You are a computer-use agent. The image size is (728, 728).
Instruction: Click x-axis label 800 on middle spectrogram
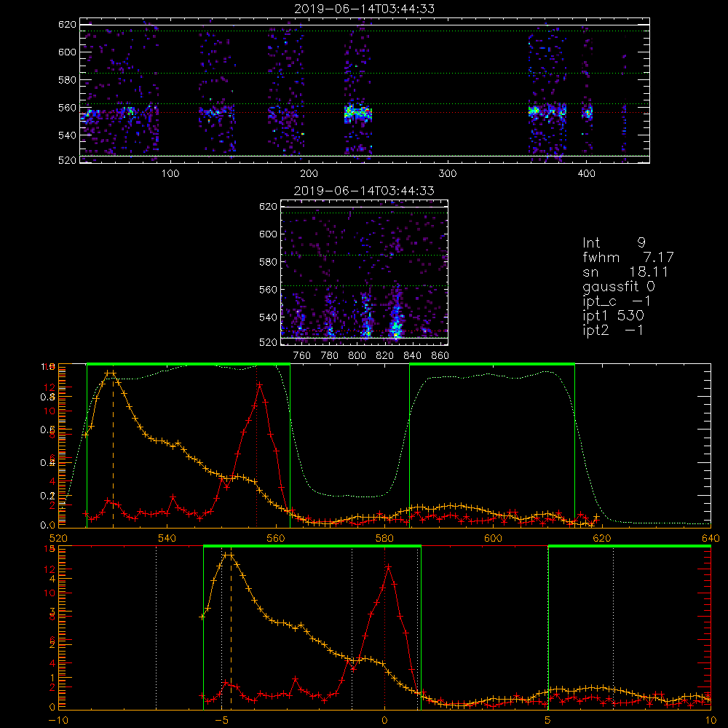[357, 356]
